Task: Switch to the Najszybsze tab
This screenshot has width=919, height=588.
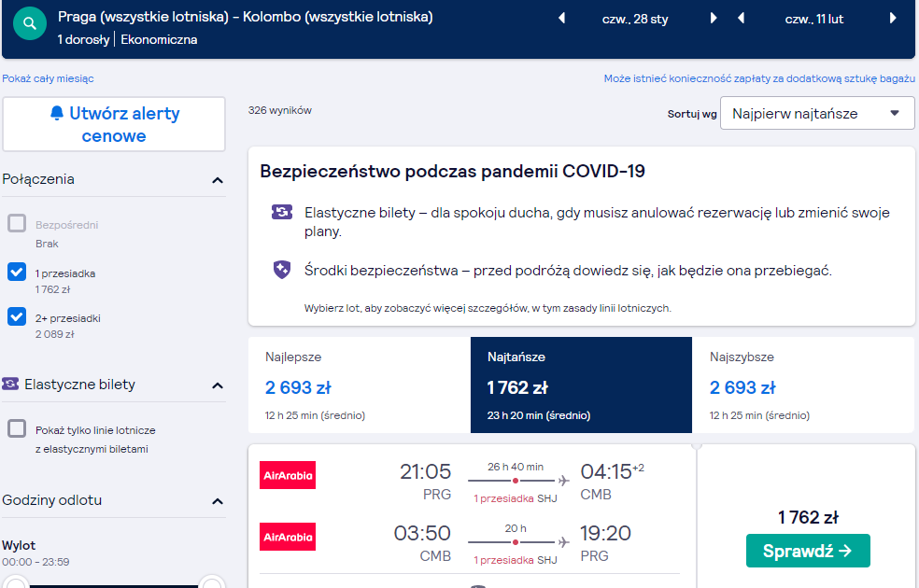Action: pos(803,385)
